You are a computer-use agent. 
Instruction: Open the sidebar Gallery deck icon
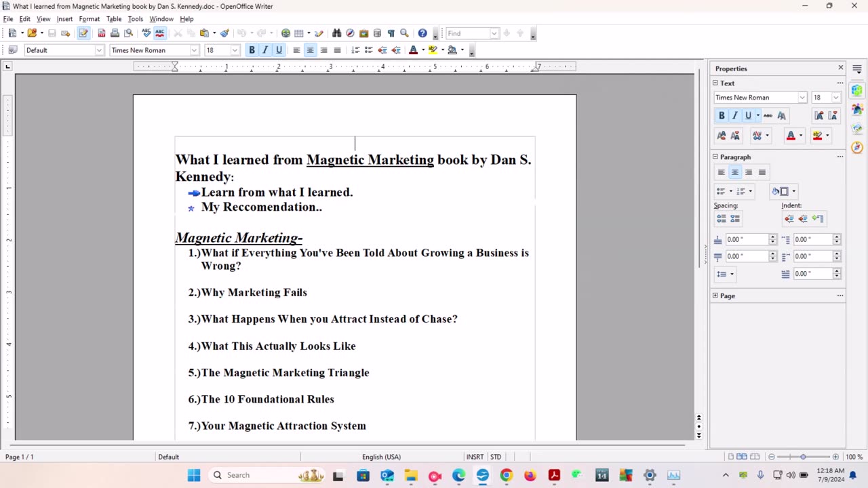857,128
